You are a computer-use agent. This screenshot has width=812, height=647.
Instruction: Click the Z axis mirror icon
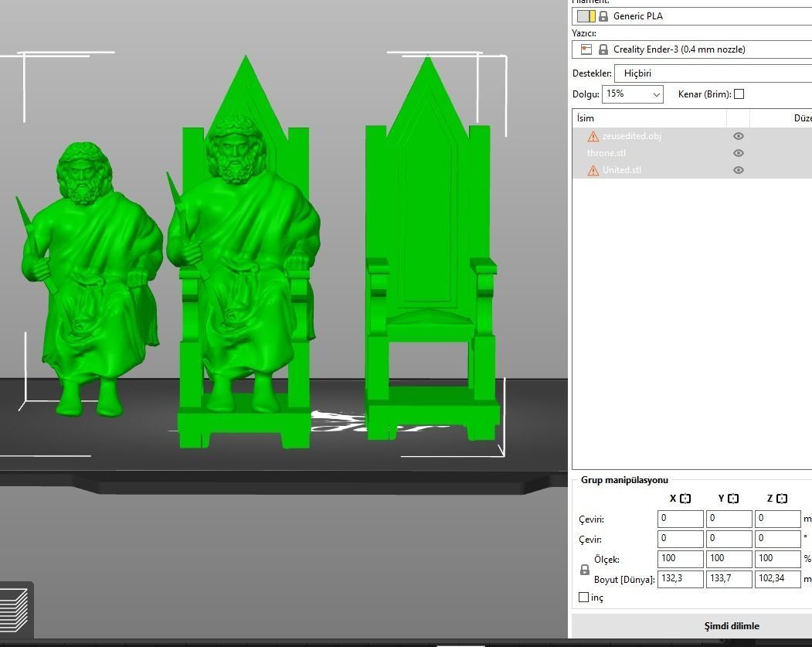pyautogui.click(x=782, y=499)
